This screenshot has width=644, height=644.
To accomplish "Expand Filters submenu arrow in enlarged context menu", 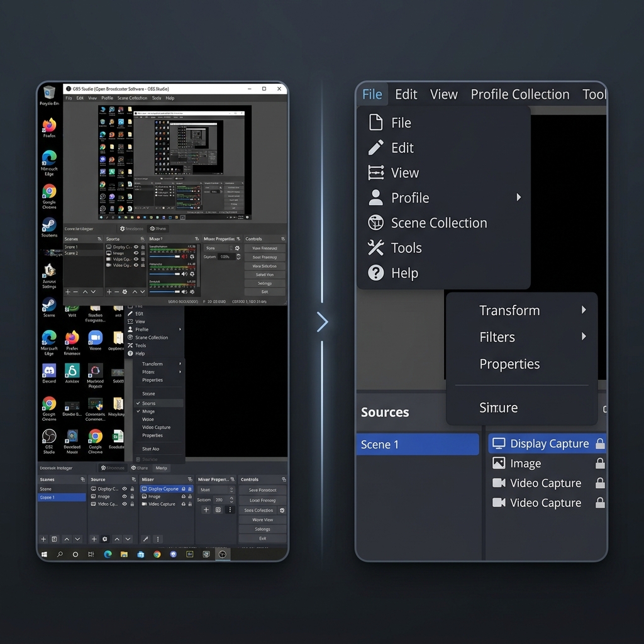I will pos(584,336).
